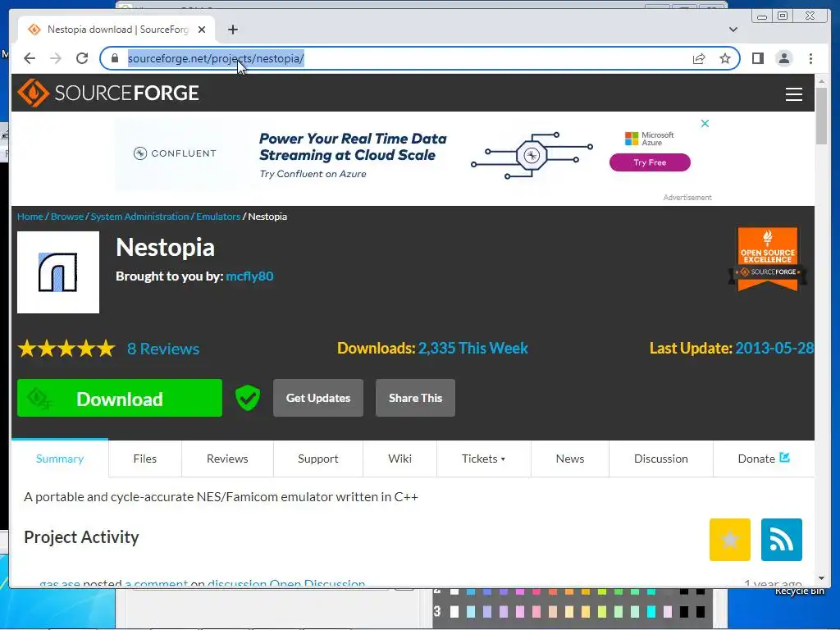Open the browser side panel icon

(x=757, y=58)
